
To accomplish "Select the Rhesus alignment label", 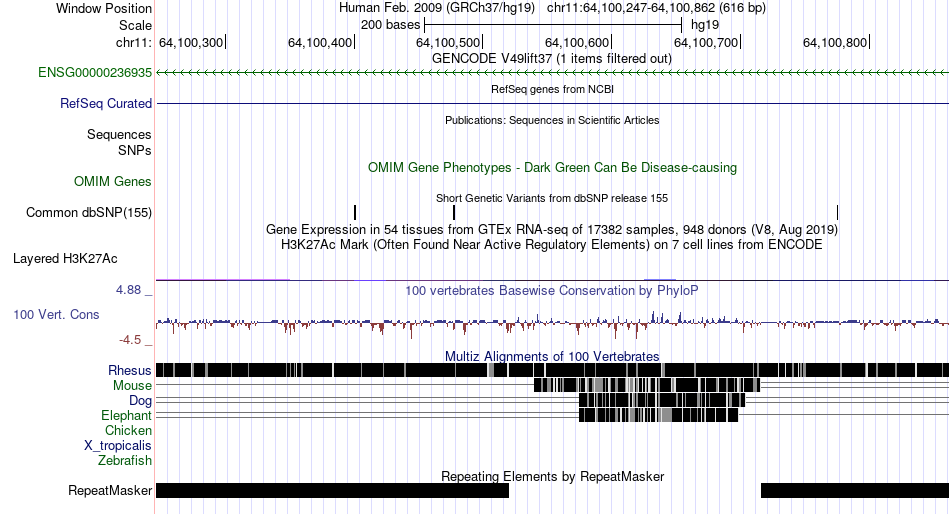I will click(x=130, y=370).
